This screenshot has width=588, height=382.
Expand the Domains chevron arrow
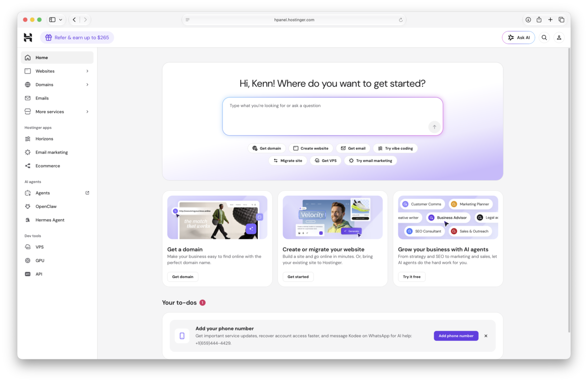point(87,84)
